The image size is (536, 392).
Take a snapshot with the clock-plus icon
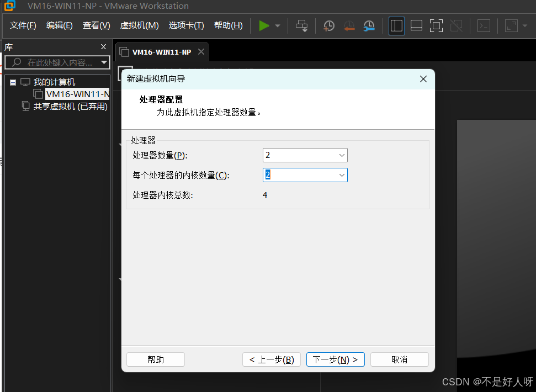[x=329, y=25]
